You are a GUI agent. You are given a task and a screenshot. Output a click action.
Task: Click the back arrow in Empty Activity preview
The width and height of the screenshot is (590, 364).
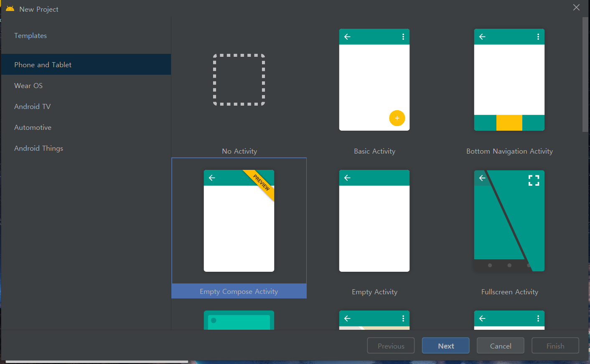pos(347,178)
